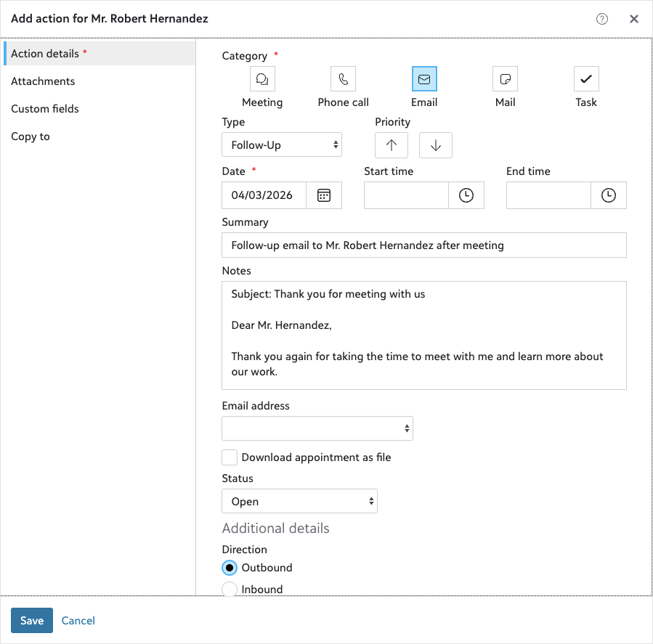
Task: Raise priority with the up arrow
Action: (392, 145)
